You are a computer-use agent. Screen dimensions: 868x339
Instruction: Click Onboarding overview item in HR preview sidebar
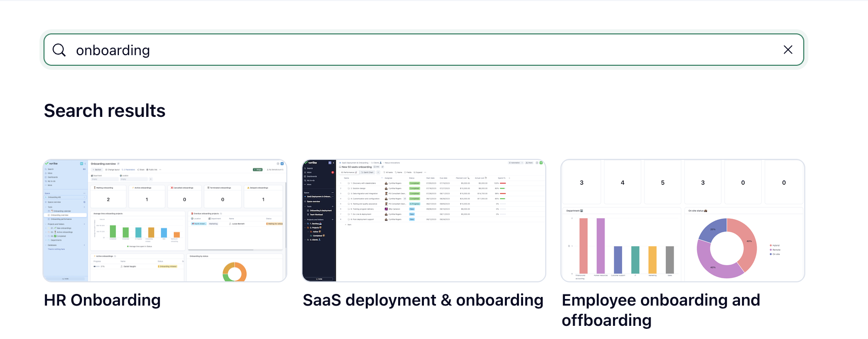pos(60,215)
